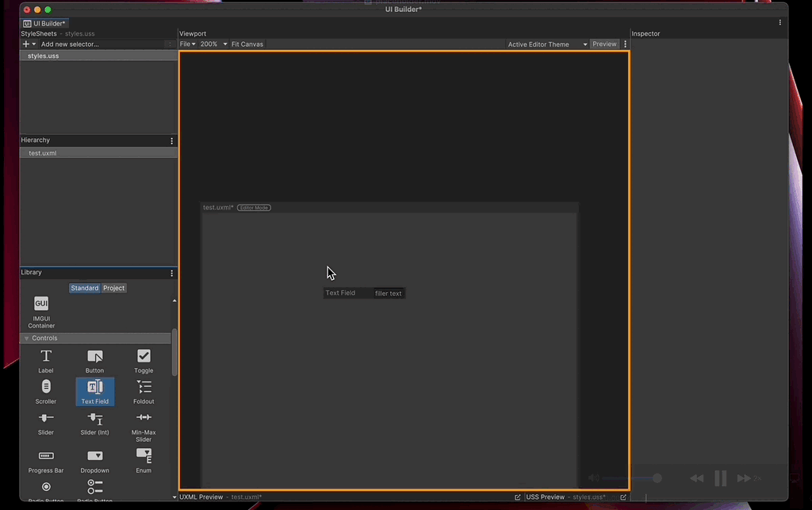Open the canvas zoom level dropdown

(211, 44)
